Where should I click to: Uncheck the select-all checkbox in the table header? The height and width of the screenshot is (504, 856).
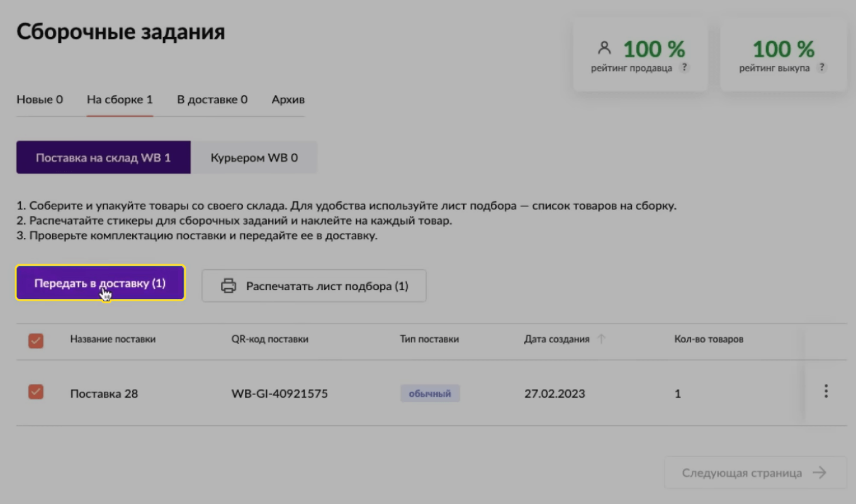point(36,340)
